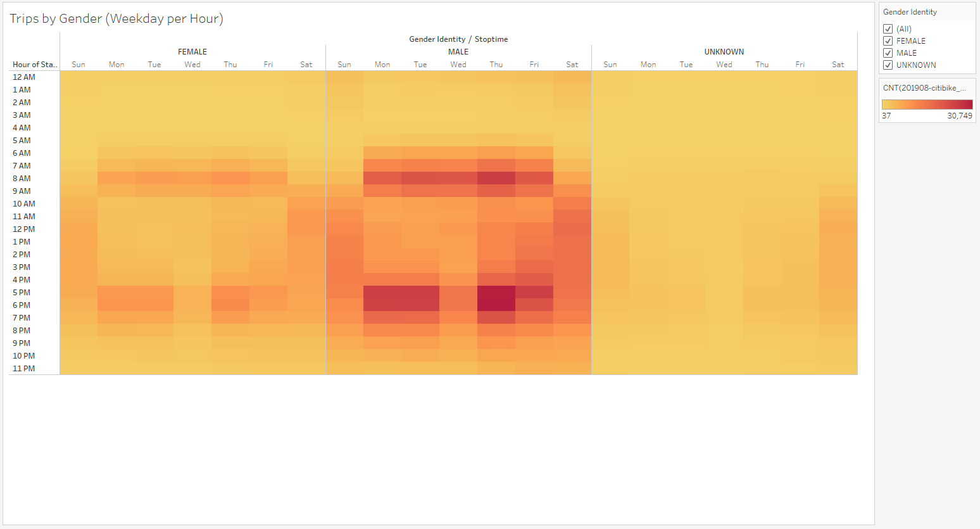Select the 8 AM row label
Viewport: 980px width, 529px height.
click(22, 179)
